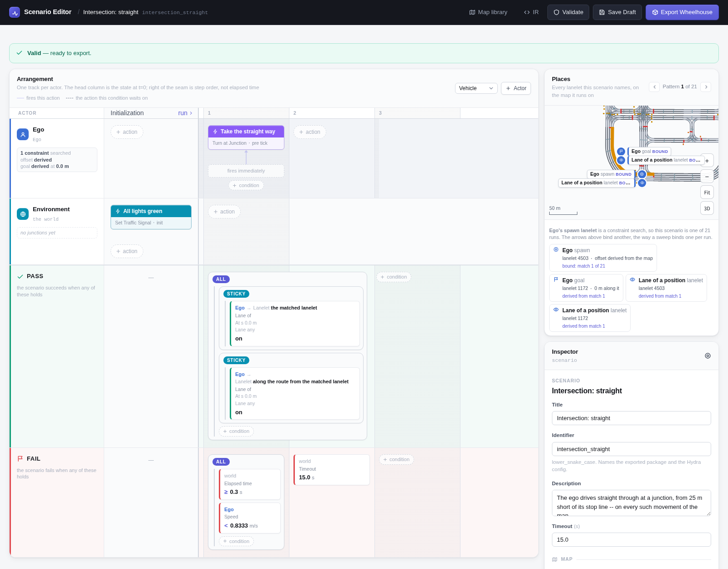Edit the Title input field
The width and height of the screenshot is (728, 569).
point(632,418)
